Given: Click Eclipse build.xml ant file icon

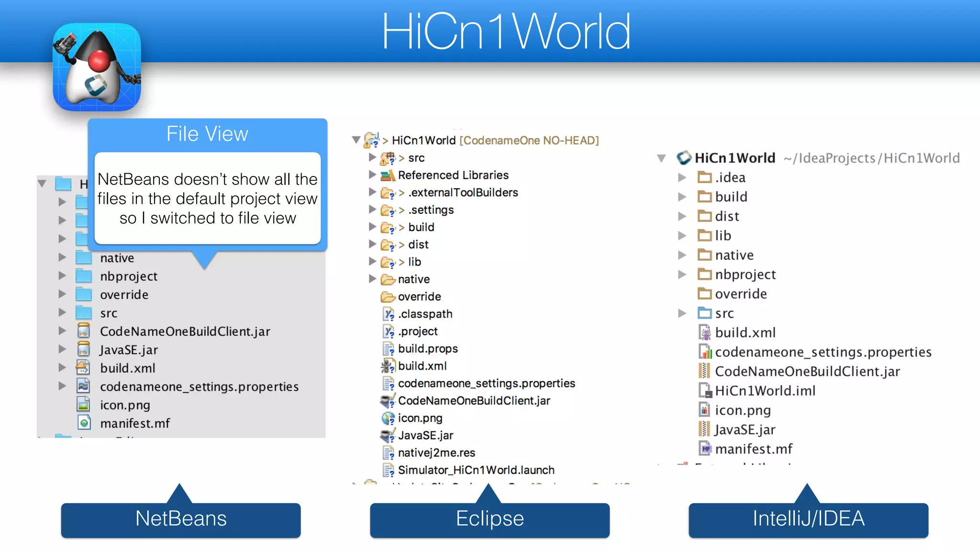Looking at the screenshot, I should 388,366.
